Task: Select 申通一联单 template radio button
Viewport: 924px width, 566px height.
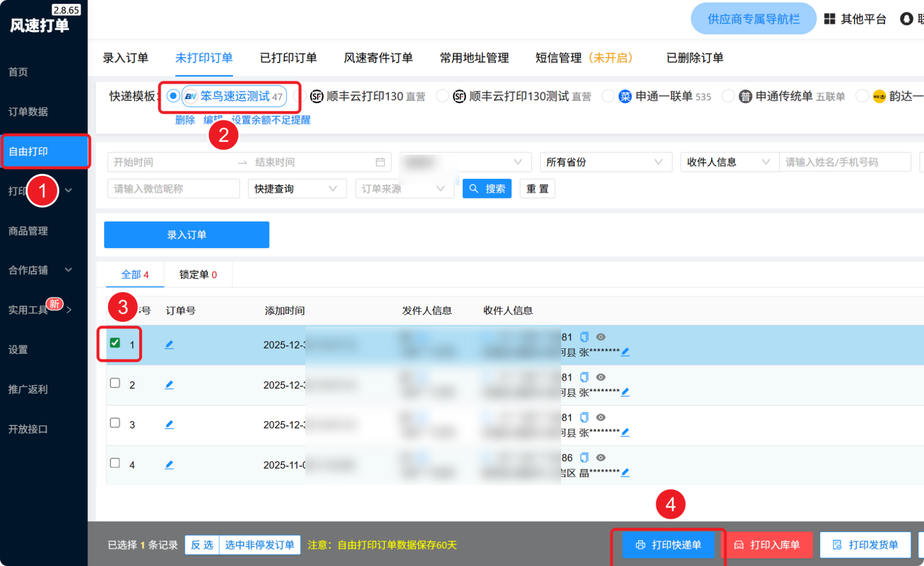Action: point(608,96)
